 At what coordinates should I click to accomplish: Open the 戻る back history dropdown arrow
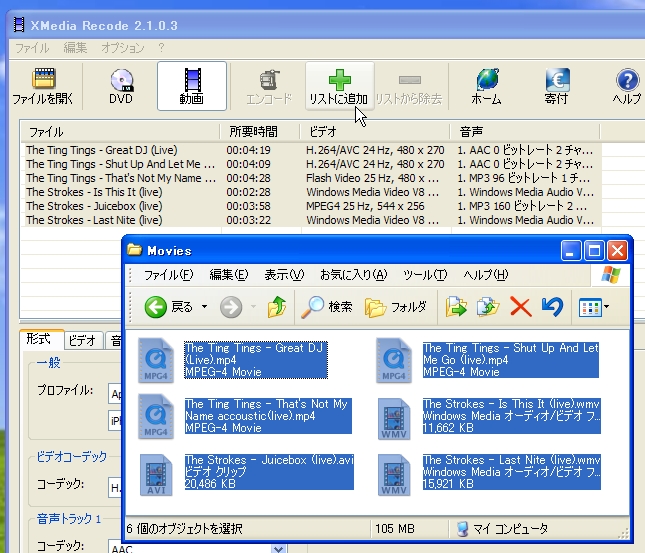click(204, 307)
